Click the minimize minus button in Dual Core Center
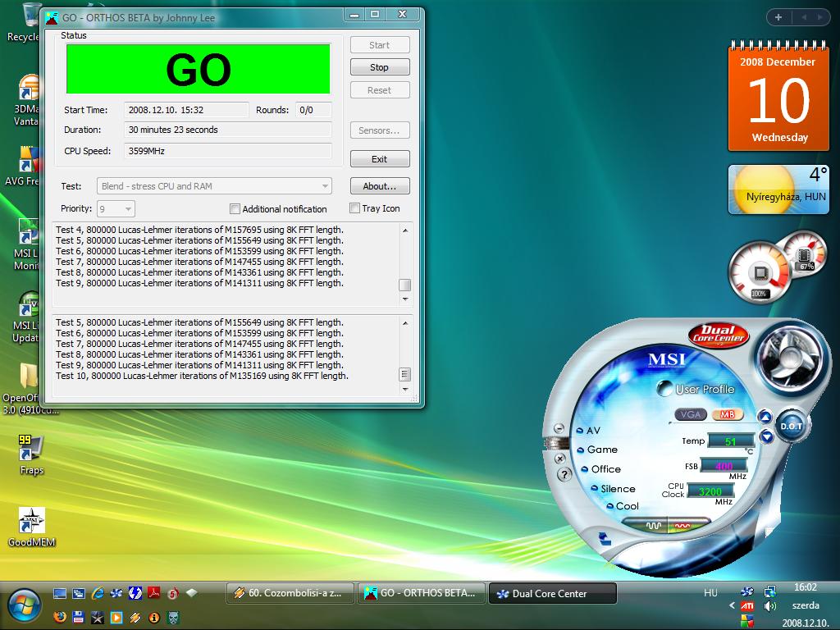The height and width of the screenshot is (630, 840). [x=559, y=428]
